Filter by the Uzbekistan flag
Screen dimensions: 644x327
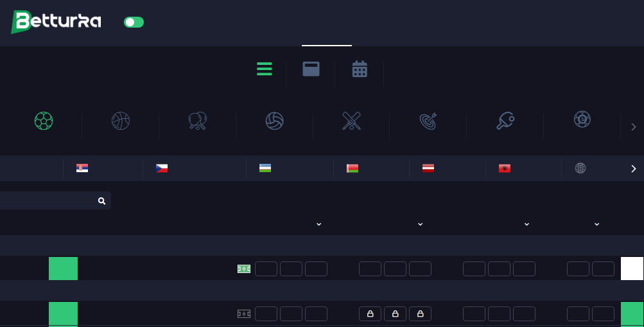(265, 168)
